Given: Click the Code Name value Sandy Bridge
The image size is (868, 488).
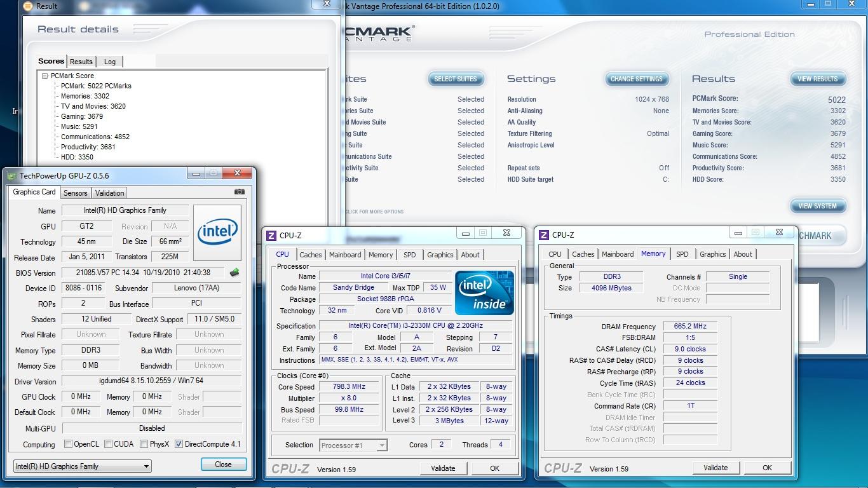Looking at the screenshot, I should click(354, 287).
